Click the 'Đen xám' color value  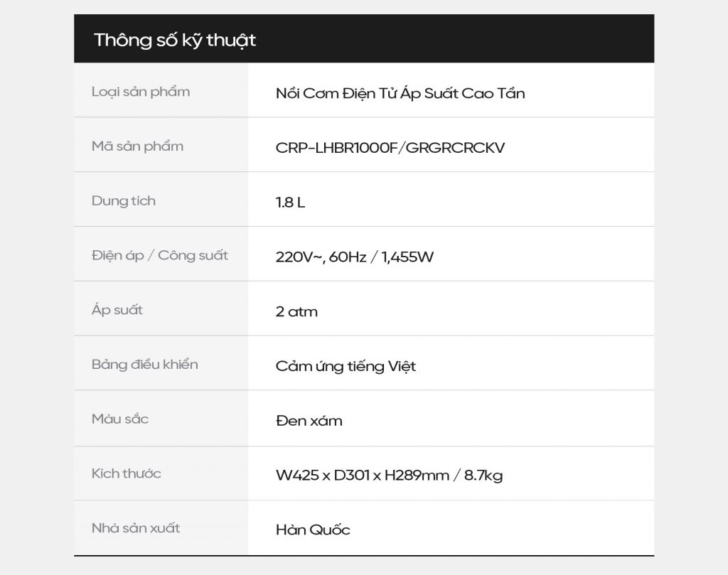click(309, 421)
